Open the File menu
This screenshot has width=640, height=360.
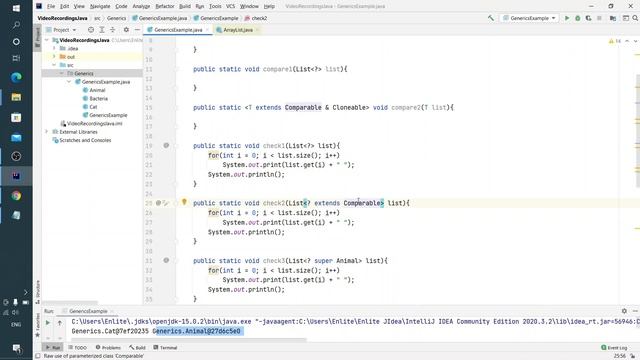(x=51, y=6)
